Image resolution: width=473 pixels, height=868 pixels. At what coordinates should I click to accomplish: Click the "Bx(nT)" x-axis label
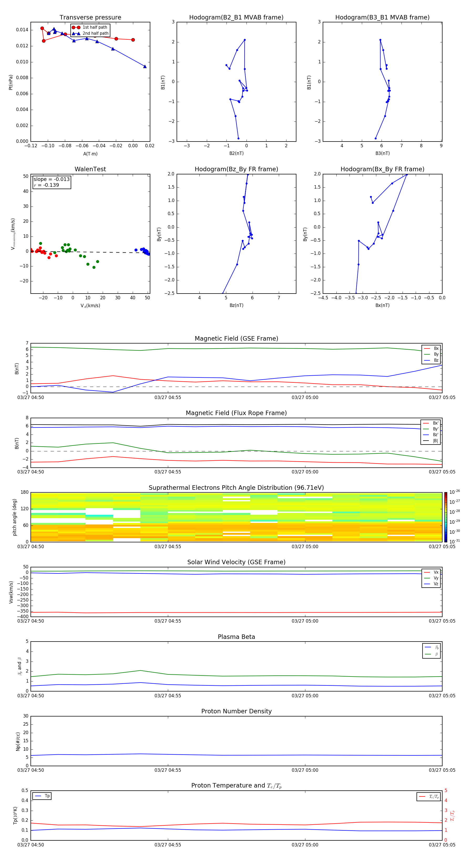coord(382,305)
